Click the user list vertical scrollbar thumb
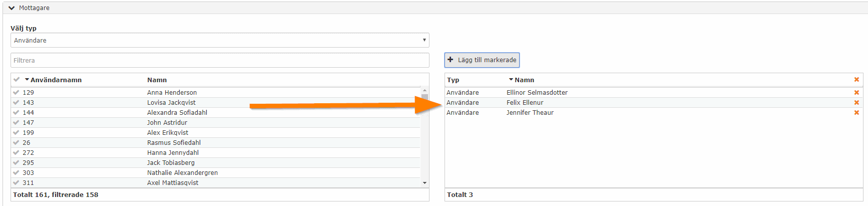 pos(424,97)
